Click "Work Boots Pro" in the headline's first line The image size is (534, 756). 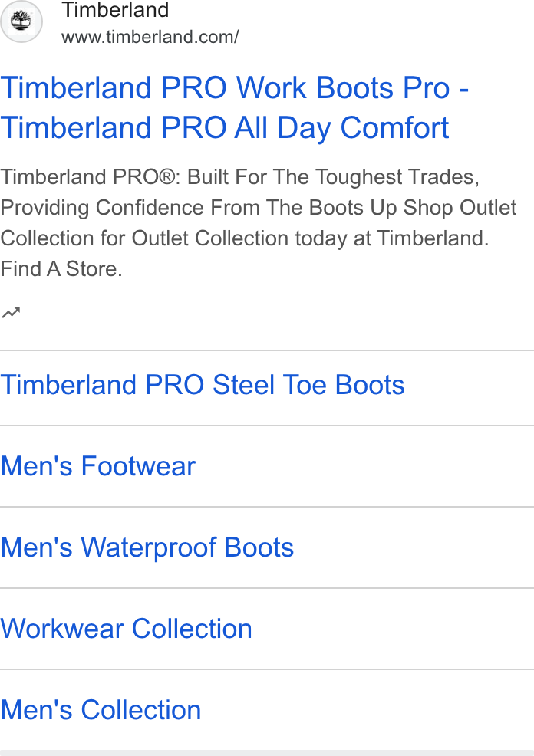[x=343, y=87]
